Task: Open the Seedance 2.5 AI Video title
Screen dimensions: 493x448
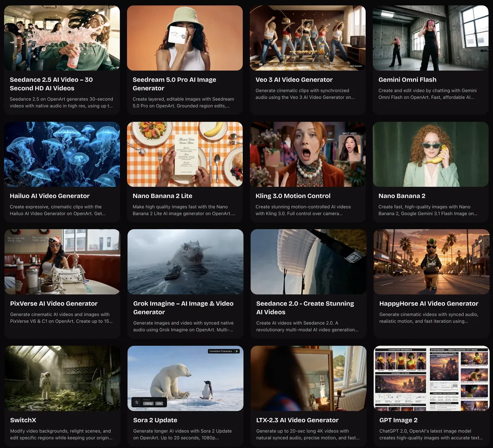Action: (x=51, y=84)
